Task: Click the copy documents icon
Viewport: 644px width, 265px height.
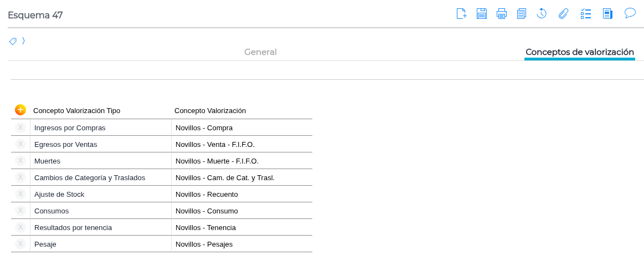Action: 521,14
